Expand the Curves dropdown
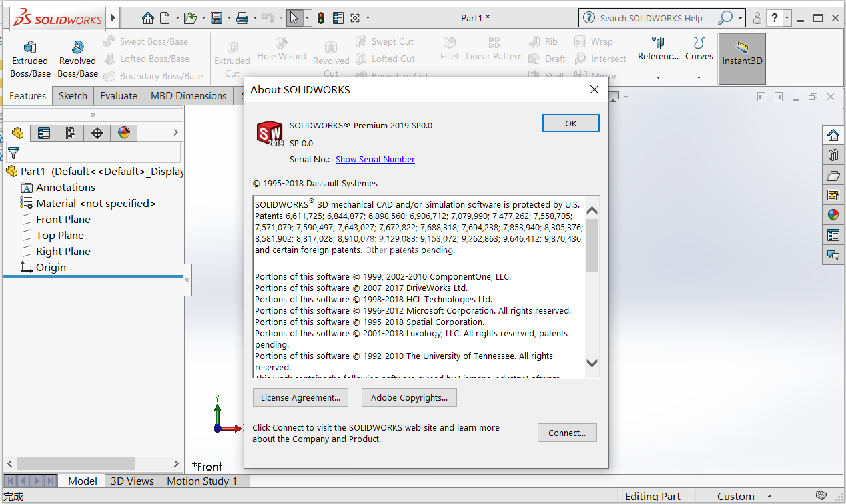The width and height of the screenshot is (846, 504). (x=699, y=78)
